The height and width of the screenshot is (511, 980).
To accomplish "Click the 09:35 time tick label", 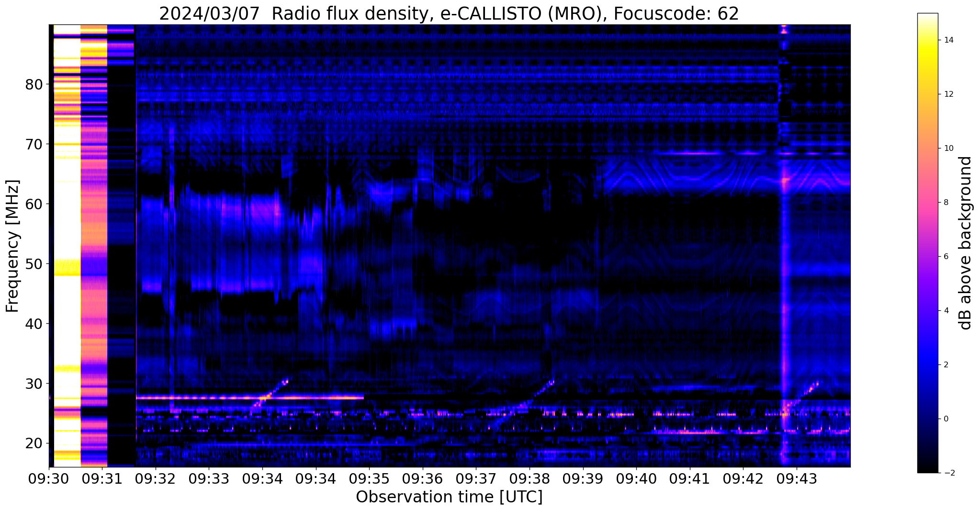I will pyautogui.click(x=369, y=478).
